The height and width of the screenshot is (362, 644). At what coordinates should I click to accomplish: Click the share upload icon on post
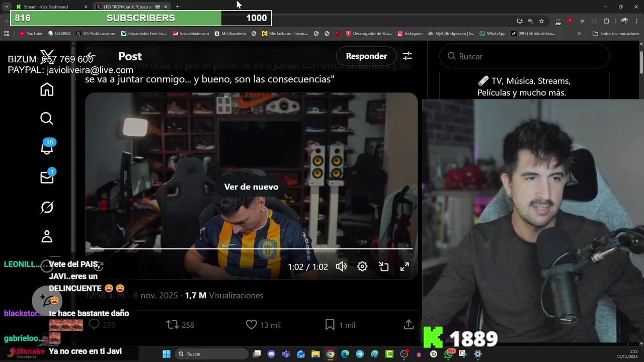click(x=409, y=325)
